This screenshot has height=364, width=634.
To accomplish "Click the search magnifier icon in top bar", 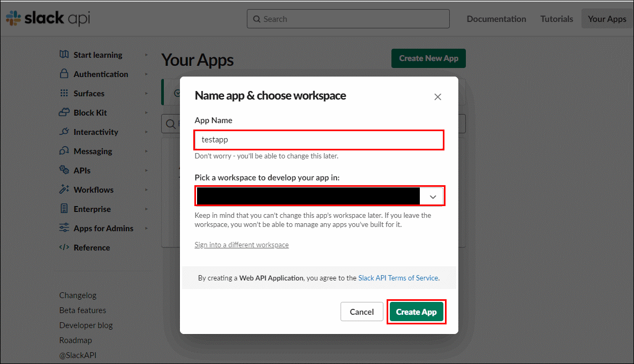I will pos(256,19).
